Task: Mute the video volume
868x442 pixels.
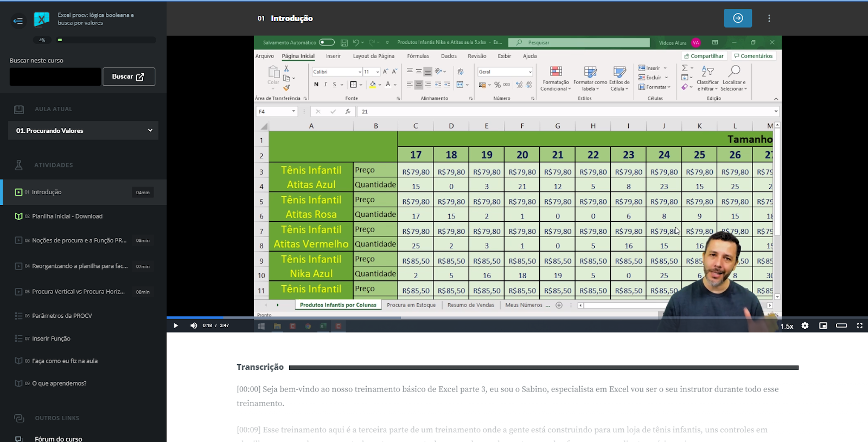Action: [x=194, y=325]
